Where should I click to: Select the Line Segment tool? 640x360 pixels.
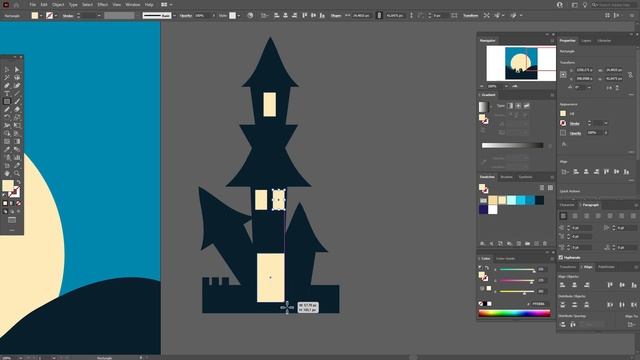pyautogui.click(x=17, y=93)
